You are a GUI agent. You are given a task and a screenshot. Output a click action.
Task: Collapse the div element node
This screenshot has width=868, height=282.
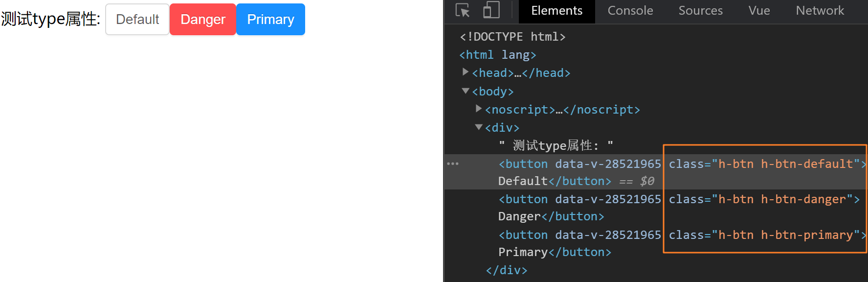(479, 127)
